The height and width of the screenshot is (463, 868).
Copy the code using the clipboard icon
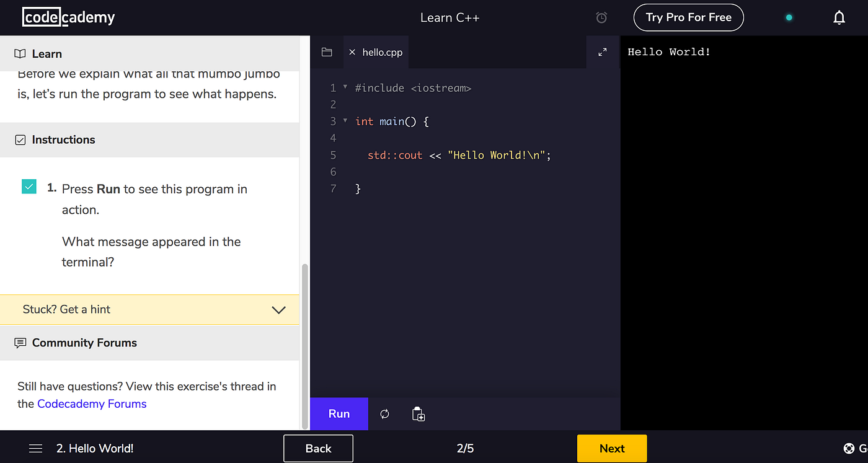418,413
